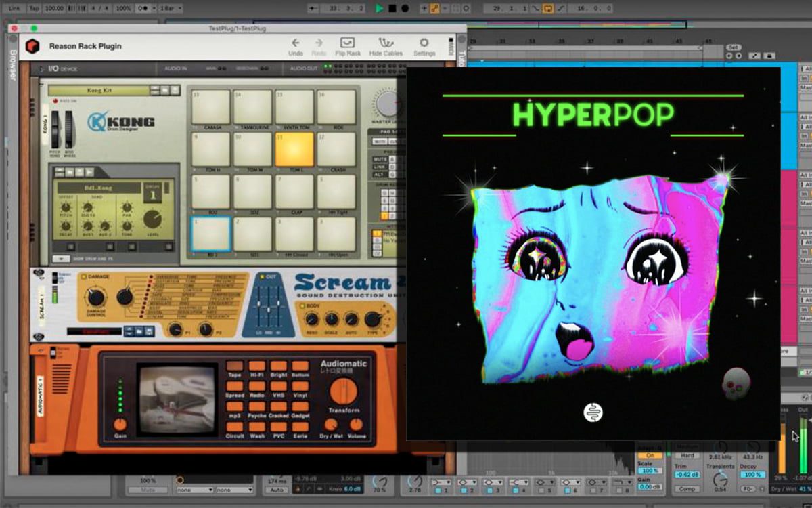
Task: Click the Scream P2 parameter knob
Action: pyautogui.click(x=205, y=329)
